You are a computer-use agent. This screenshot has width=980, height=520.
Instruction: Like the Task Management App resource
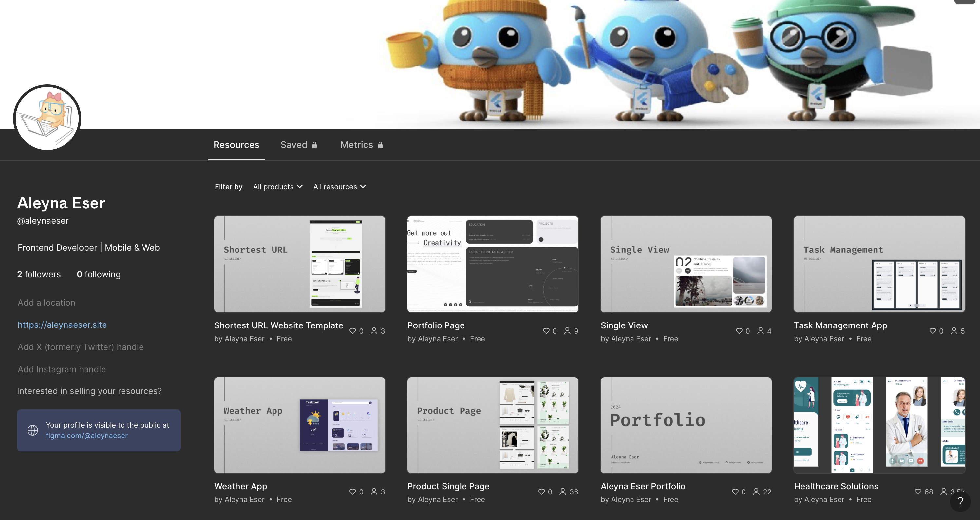pos(933,331)
